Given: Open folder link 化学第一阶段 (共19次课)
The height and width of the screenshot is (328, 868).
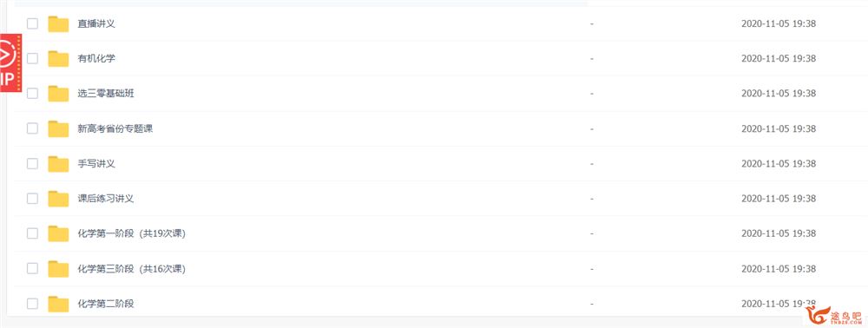Looking at the screenshot, I should (x=132, y=234).
